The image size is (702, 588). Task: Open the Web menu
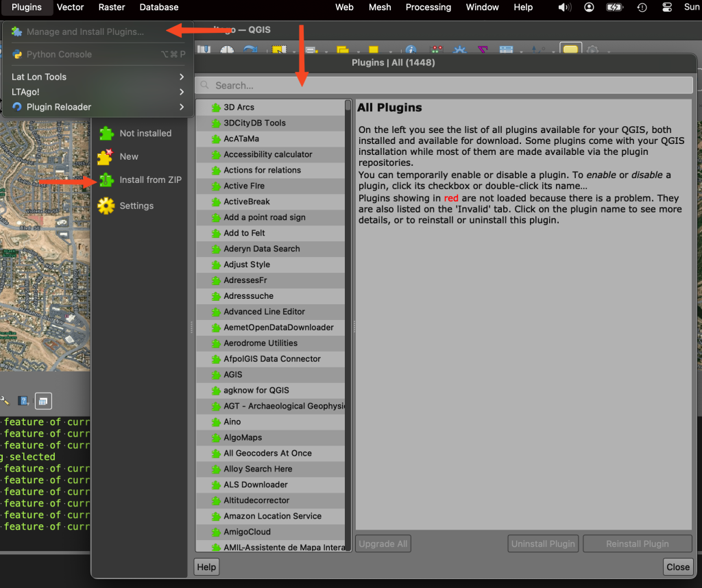344,7
